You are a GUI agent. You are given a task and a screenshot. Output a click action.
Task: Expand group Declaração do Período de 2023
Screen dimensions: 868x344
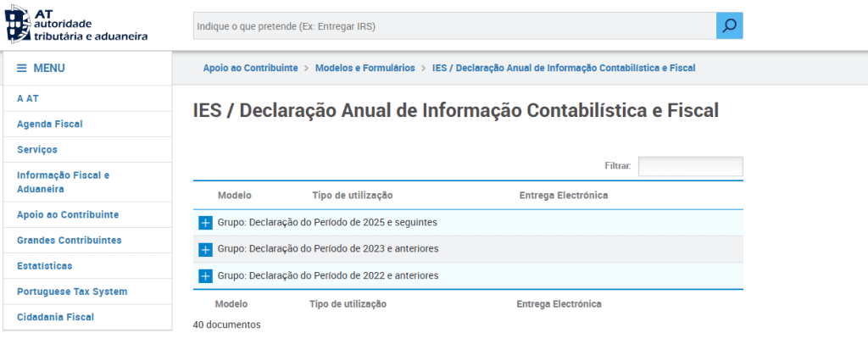pyautogui.click(x=205, y=249)
